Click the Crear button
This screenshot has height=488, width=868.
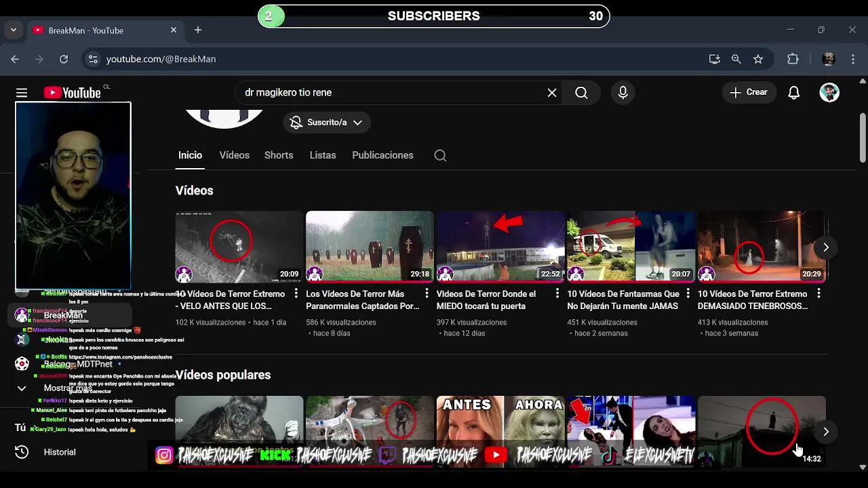749,93
